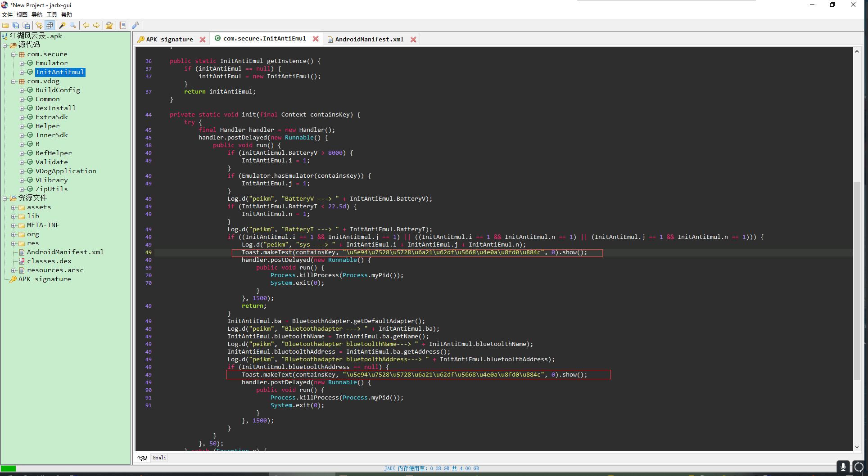Select the Helper class
The width and height of the screenshot is (868, 476).
(x=47, y=126)
